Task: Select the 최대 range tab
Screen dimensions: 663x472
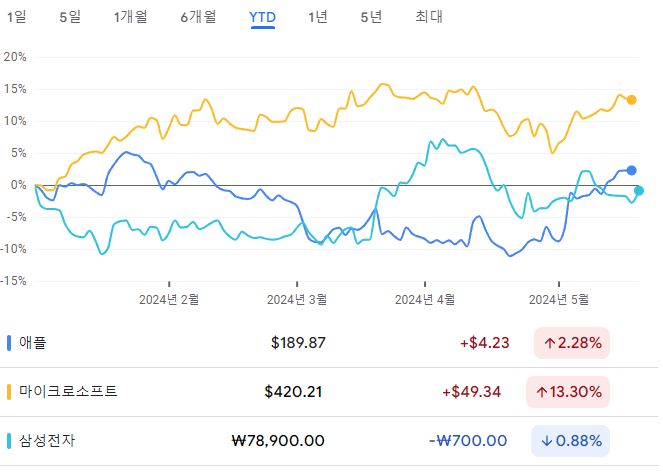Action: point(429,17)
